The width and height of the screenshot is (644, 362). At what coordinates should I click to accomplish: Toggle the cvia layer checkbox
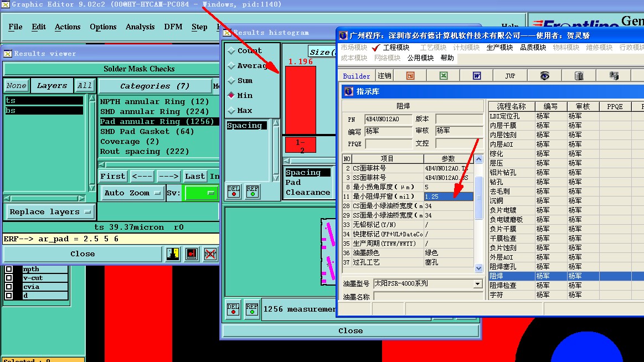click(x=9, y=287)
